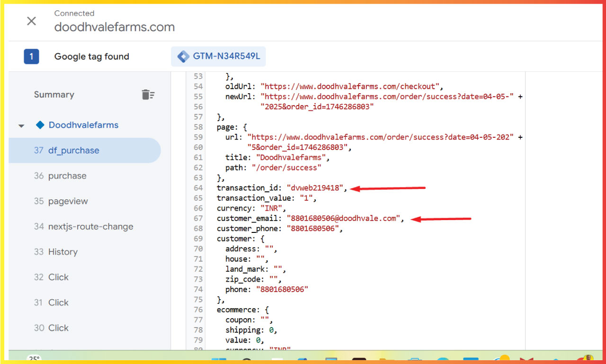Select event 30 Click
The height and width of the screenshot is (364, 606).
pyautogui.click(x=58, y=328)
